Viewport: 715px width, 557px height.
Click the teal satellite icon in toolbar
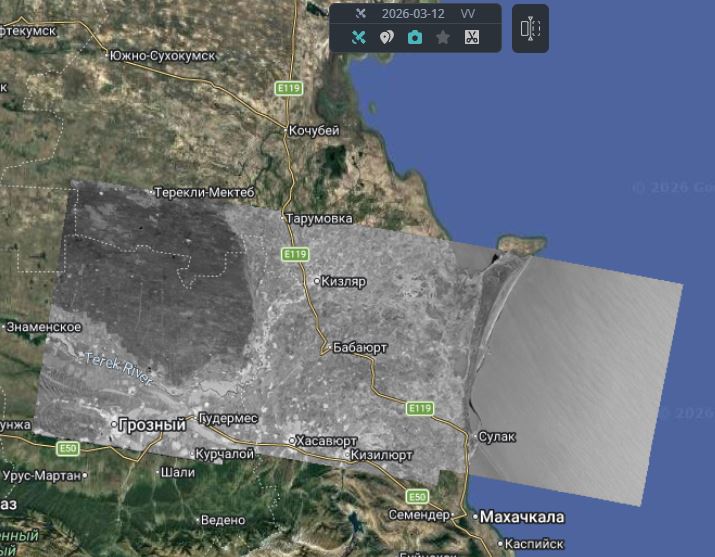tap(359, 38)
